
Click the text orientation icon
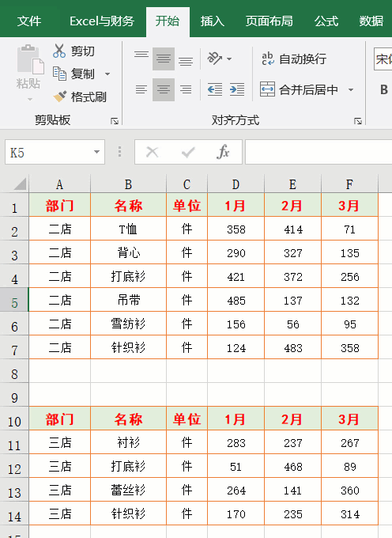(214, 59)
